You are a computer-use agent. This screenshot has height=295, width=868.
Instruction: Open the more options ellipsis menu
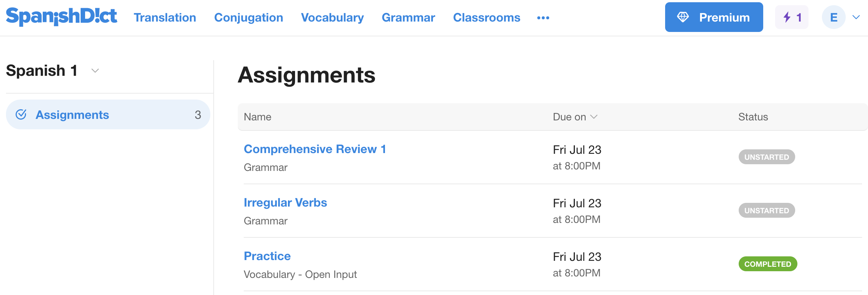coord(544,17)
